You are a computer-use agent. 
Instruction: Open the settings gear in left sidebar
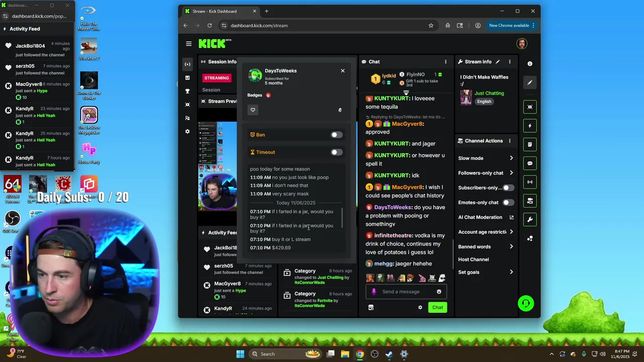click(188, 131)
